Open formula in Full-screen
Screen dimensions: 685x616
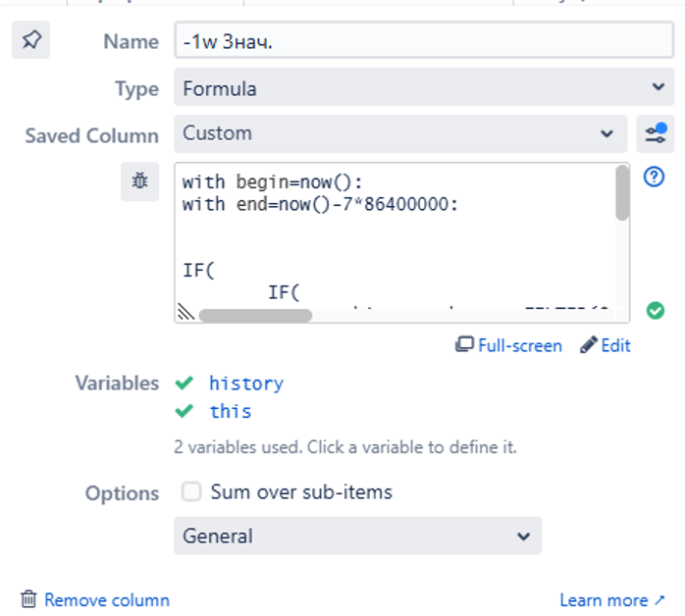508,345
